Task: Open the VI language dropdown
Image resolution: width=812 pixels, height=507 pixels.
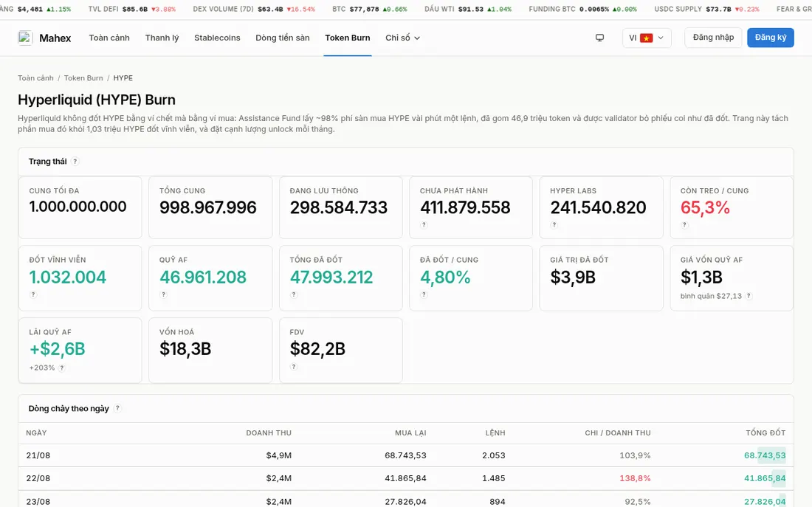Action: [x=647, y=38]
